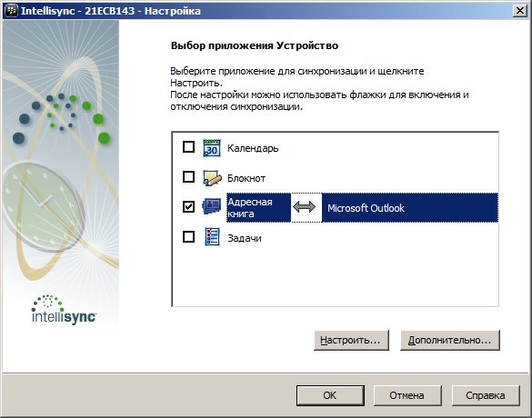This screenshot has width=532, height=418.
Task: Select the Задачи list entry
Action: (x=245, y=238)
